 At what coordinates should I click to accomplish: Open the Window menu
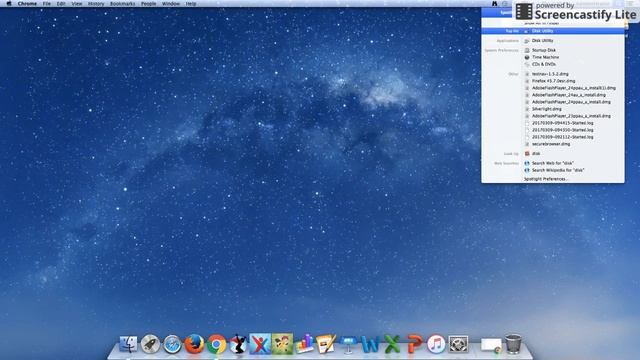click(x=171, y=3)
